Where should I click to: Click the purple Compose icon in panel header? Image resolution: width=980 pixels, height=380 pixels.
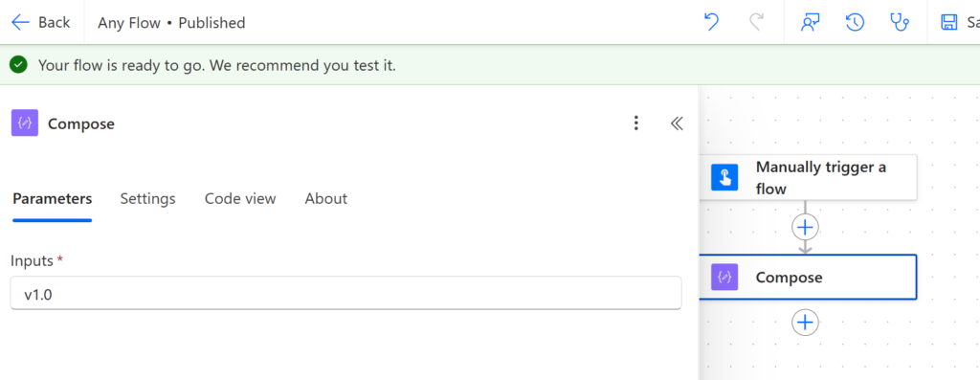pyautogui.click(x=25, y=123)
